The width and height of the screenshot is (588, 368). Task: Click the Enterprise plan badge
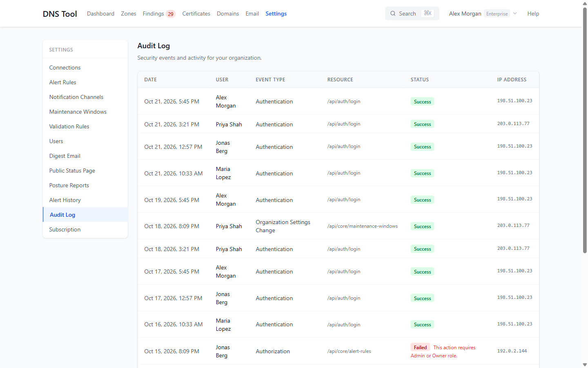click(497, 13)
